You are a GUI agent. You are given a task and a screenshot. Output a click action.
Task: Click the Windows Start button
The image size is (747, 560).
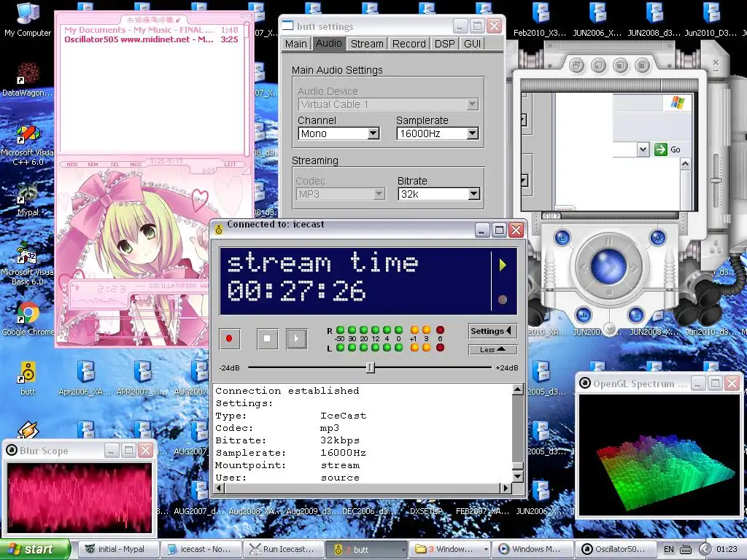point(35,549)
